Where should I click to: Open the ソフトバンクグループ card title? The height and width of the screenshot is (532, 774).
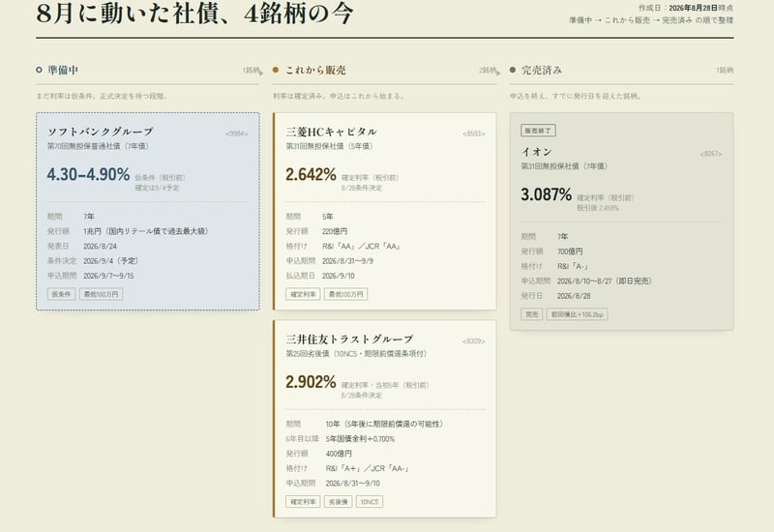pos(101,132)
